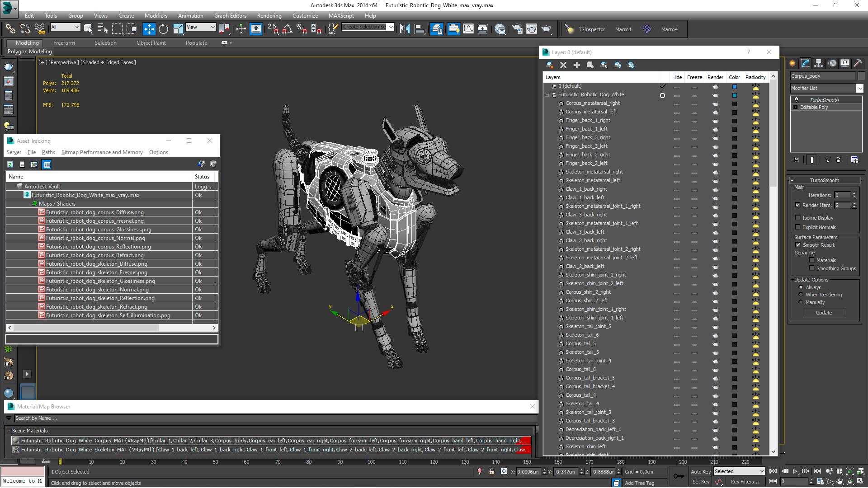
Task: Enable the Explicit Normals checkbox
Action: pyautogui.click(x=798, y=227)
